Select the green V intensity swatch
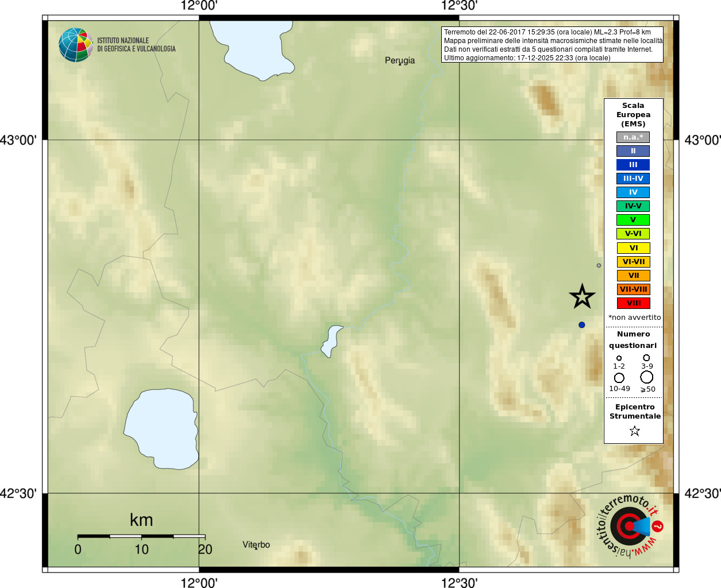The width and height of the screenshot is (721, 588). coord(633,220)
